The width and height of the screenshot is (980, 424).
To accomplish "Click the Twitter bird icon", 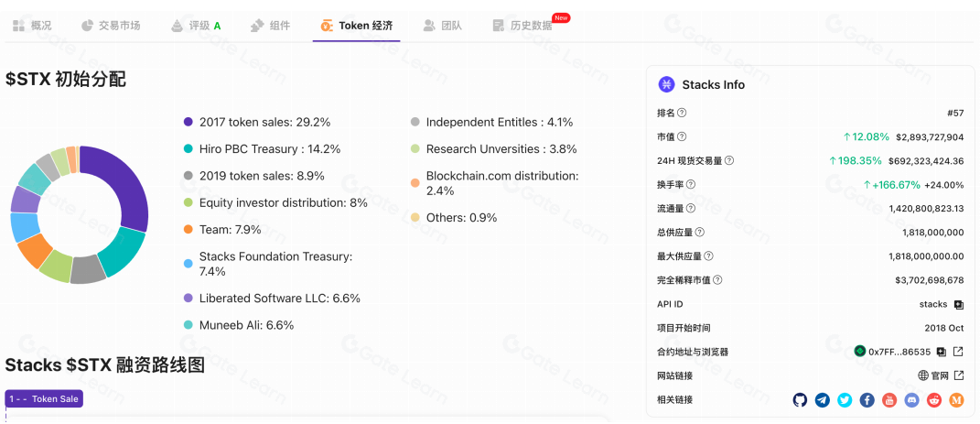I will [x=845, y=400].
